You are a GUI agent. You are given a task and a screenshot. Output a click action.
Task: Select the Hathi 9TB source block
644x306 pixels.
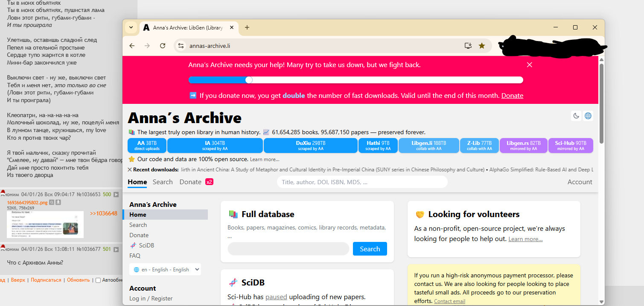coord(378,146)
